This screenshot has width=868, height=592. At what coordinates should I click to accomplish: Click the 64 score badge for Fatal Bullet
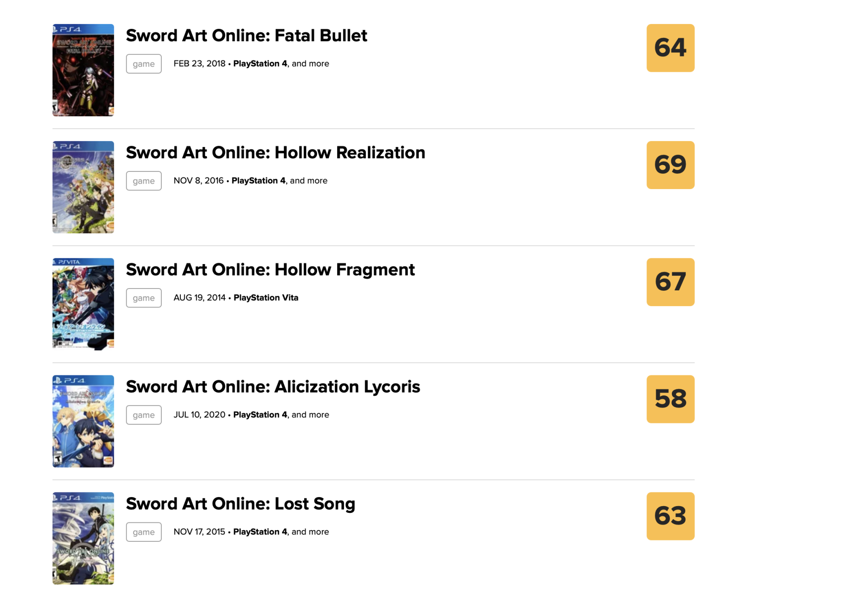point(670,48)
